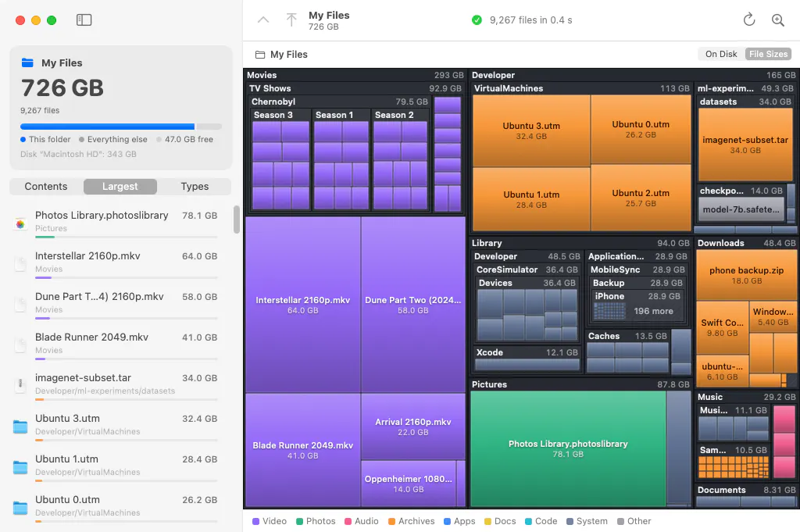800x532 pixels.
Task: Switch to the Types tab
Action: (x=195, y=186)
